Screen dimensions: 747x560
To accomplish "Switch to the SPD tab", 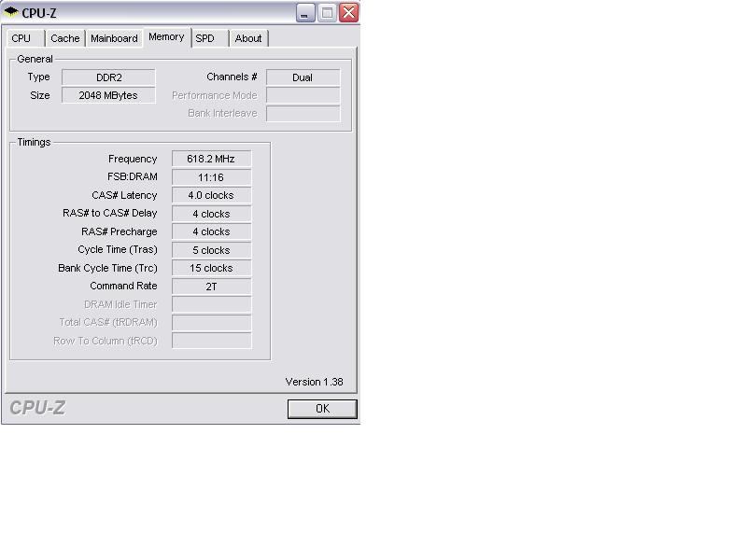I will tap(209, 38).
